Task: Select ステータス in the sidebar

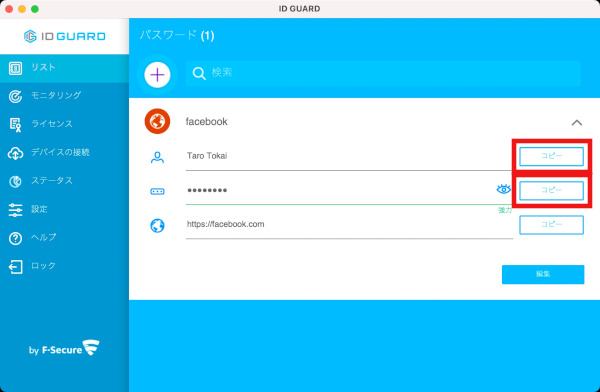Action: tap(64, 181)
